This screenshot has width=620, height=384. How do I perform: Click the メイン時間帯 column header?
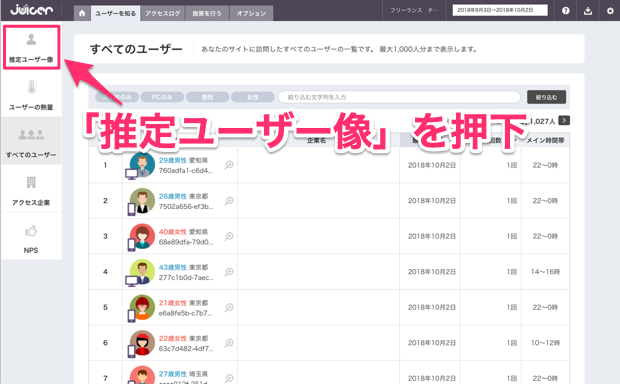tap(545, 140)
